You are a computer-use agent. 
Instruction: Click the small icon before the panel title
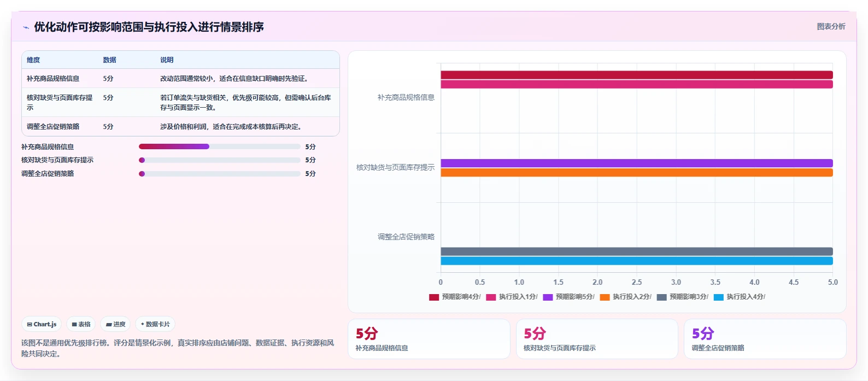point(26,27)
